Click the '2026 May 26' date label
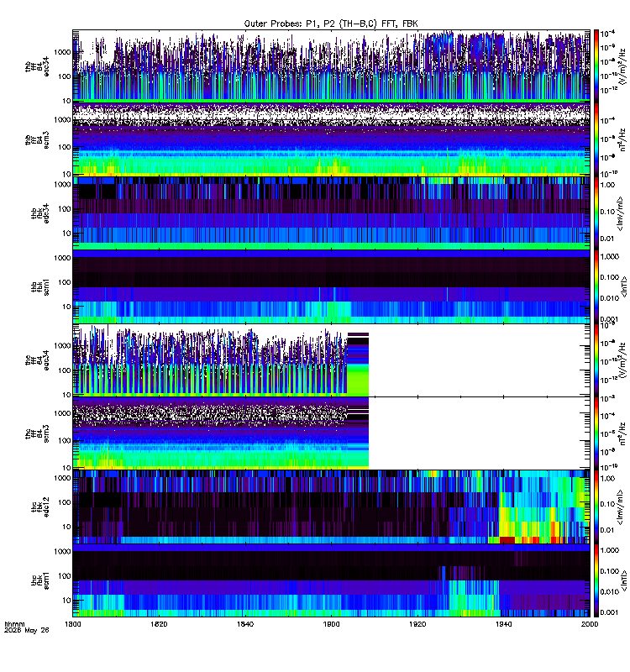The image size is (630, 672). pyautogui.click(x=27, y=631)
